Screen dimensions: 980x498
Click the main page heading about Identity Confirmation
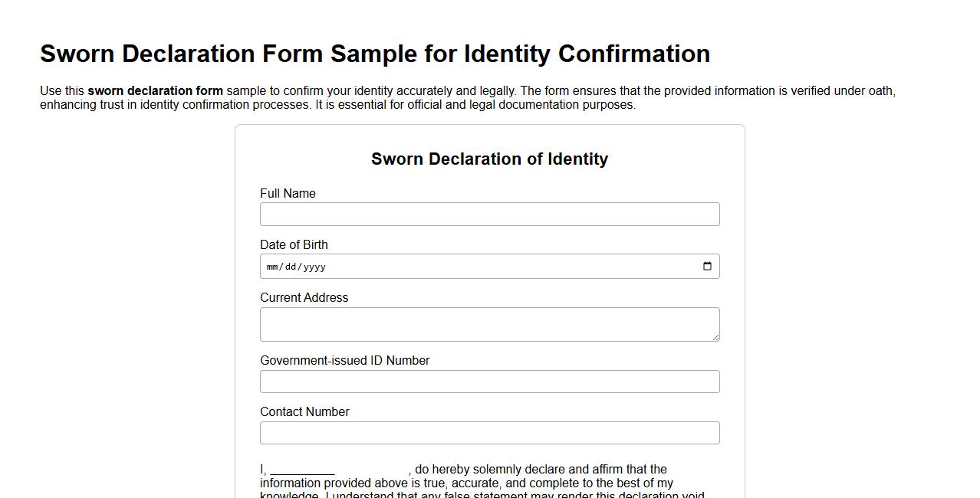[x=375, y=54]
